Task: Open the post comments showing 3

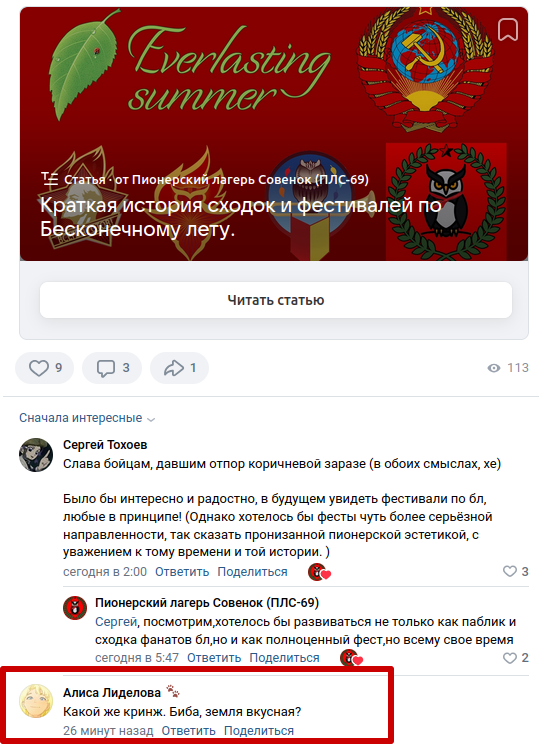Action: 112,368
